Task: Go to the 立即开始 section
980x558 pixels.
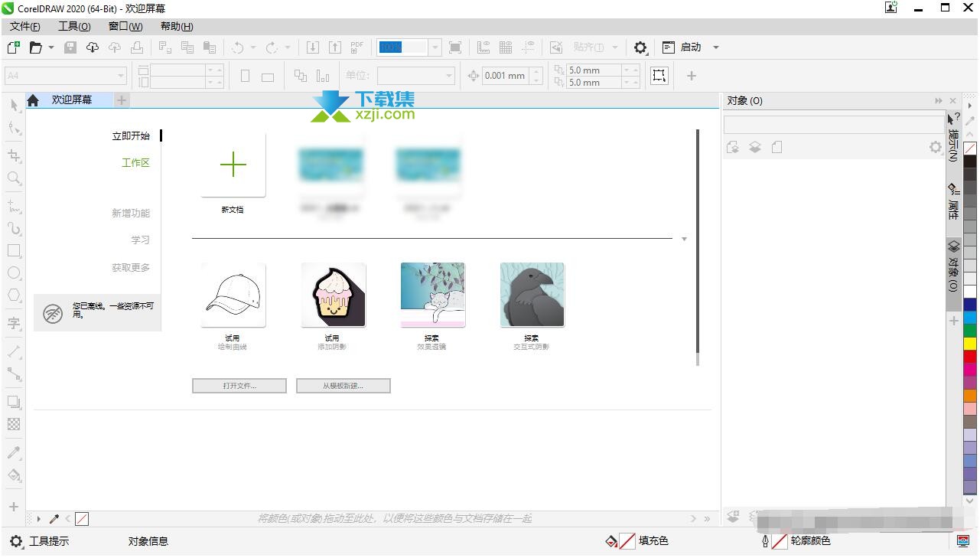Action: click(x=131, y=135)
